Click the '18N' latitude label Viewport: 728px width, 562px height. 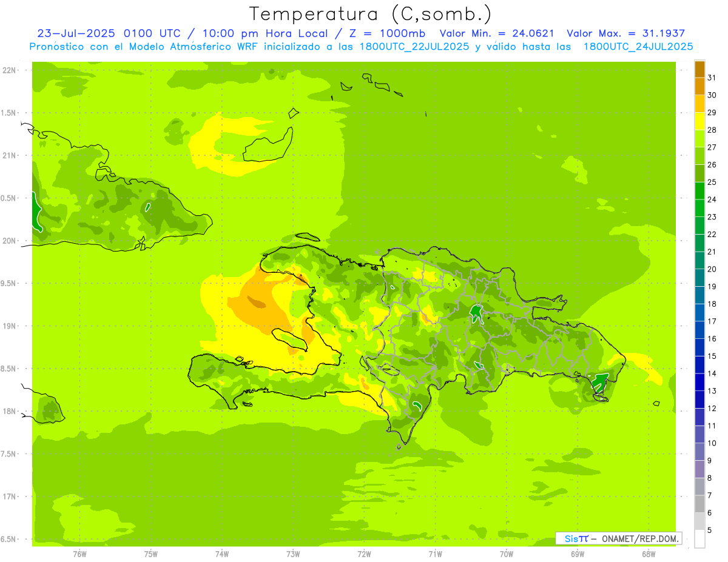coord(8,411)
